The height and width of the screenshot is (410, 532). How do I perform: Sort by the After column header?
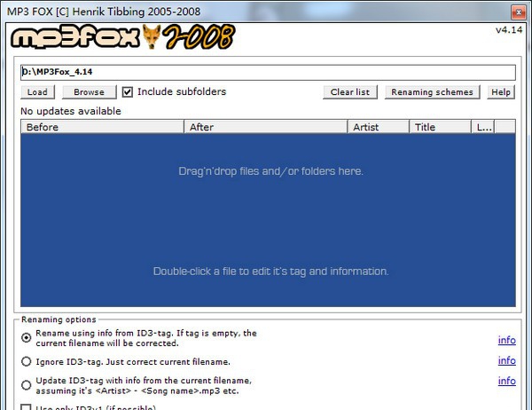(266, 127)
